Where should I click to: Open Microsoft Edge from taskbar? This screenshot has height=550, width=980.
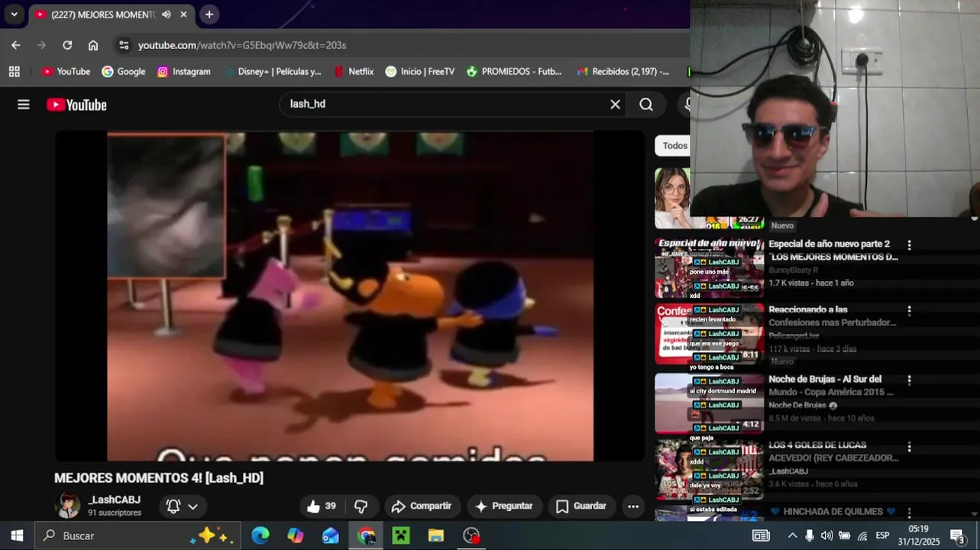coord(260,535)
